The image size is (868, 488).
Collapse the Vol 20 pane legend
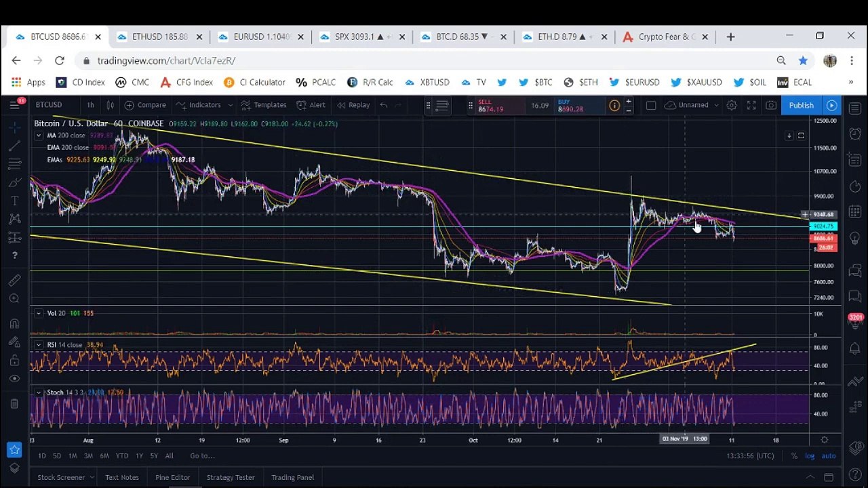39,313
